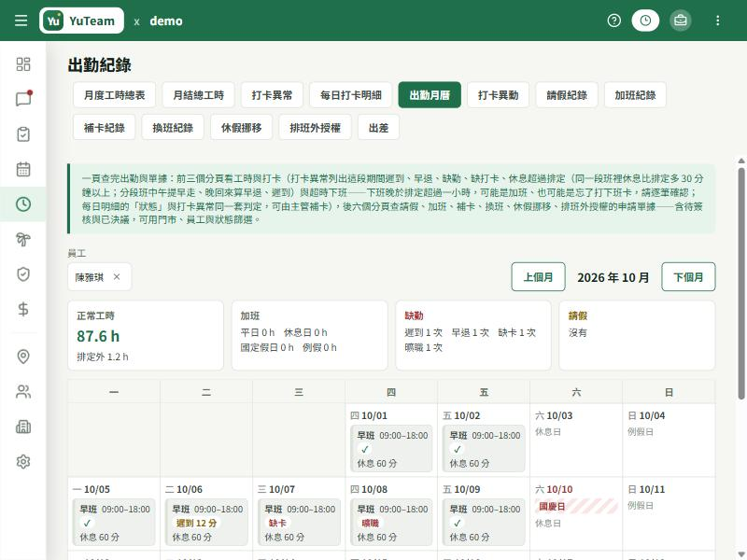The width and height of the screenshot is (747, 560).
Task: Open the hamburger navigation menu
Action: (x=21, y=21)
